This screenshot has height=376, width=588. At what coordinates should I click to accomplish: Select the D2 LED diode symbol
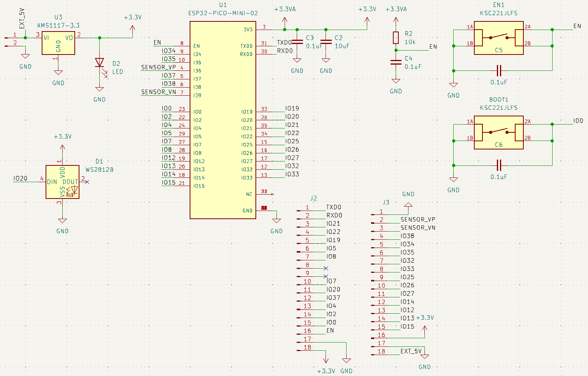click(100, 63)
